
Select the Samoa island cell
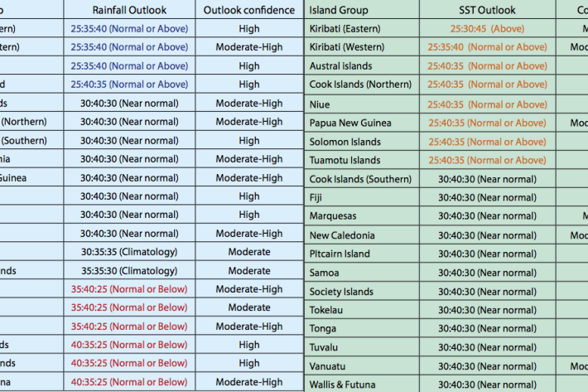tap(324, 273)
